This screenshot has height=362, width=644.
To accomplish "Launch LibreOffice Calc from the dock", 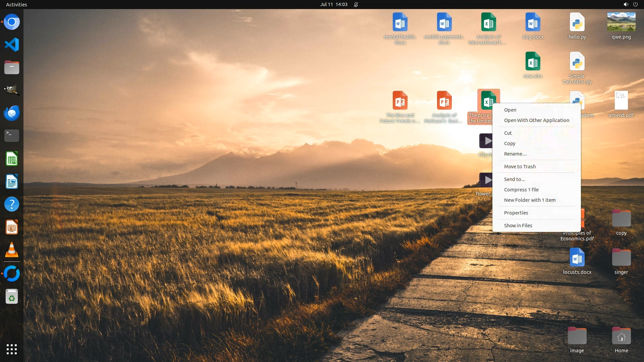I will pos(12,159).
